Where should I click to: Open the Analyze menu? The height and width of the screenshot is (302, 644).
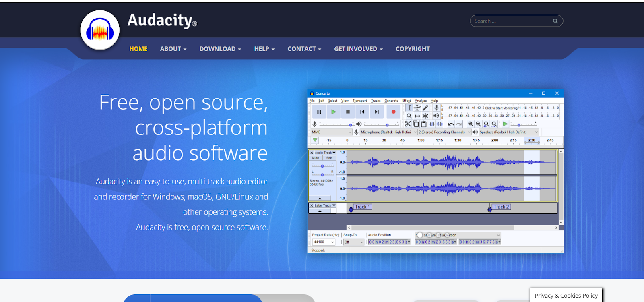coord(421,101)
